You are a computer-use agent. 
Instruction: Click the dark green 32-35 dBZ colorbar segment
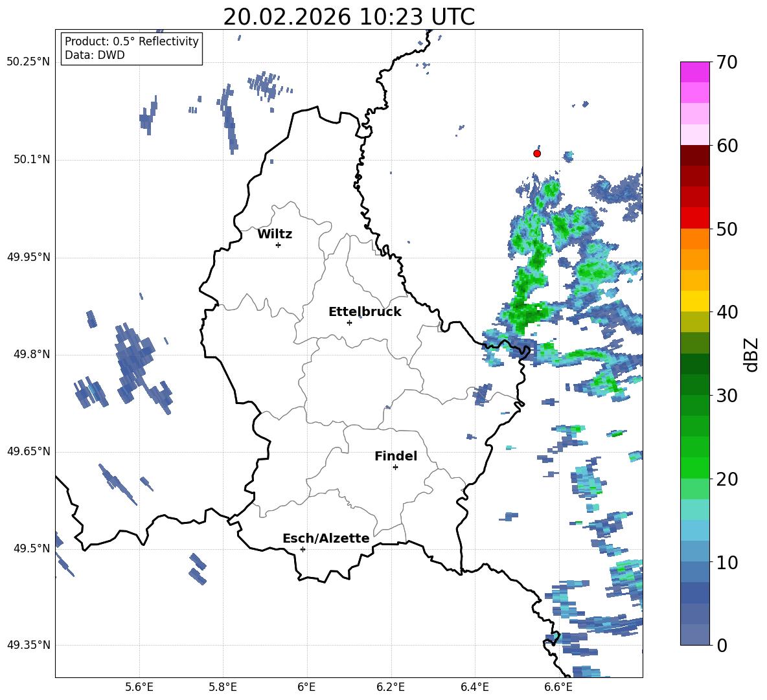694,364
